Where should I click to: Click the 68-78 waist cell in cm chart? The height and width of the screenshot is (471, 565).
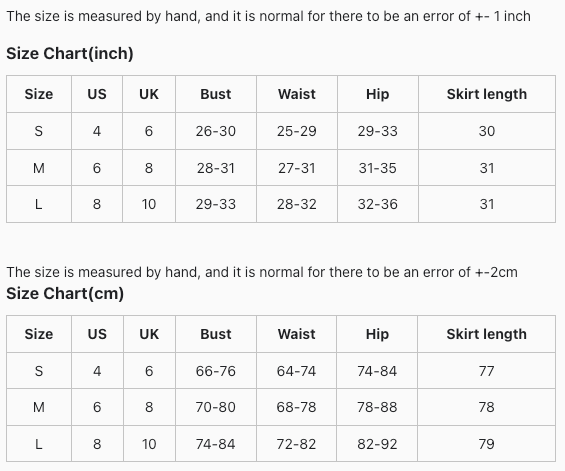tap(296, 407)
